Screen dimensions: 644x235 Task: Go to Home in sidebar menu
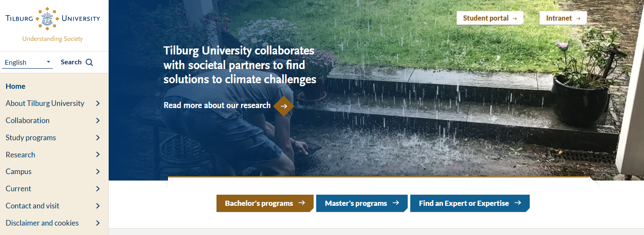point(15,86)
